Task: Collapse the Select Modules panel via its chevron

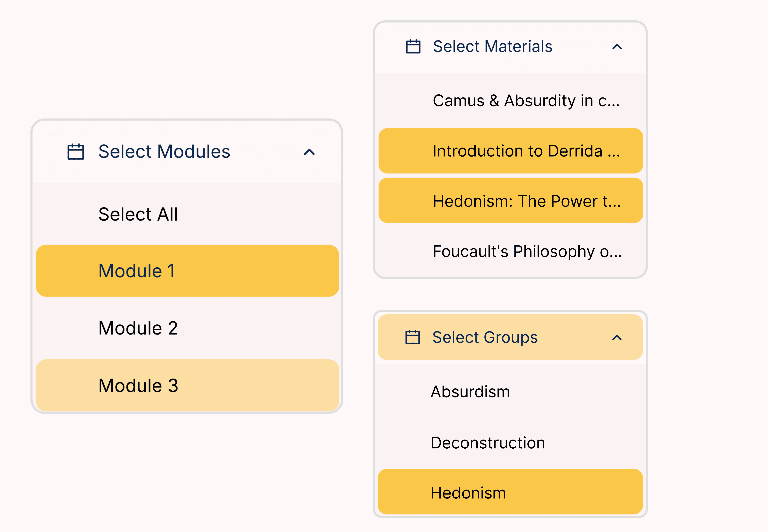Action: tap(309, 152)
